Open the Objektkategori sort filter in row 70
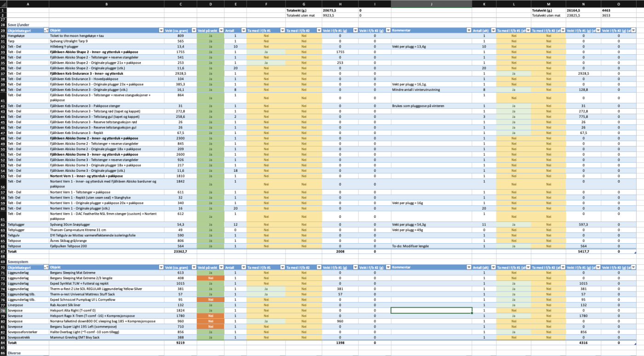 pyautogui.click(x=46, y=267)
